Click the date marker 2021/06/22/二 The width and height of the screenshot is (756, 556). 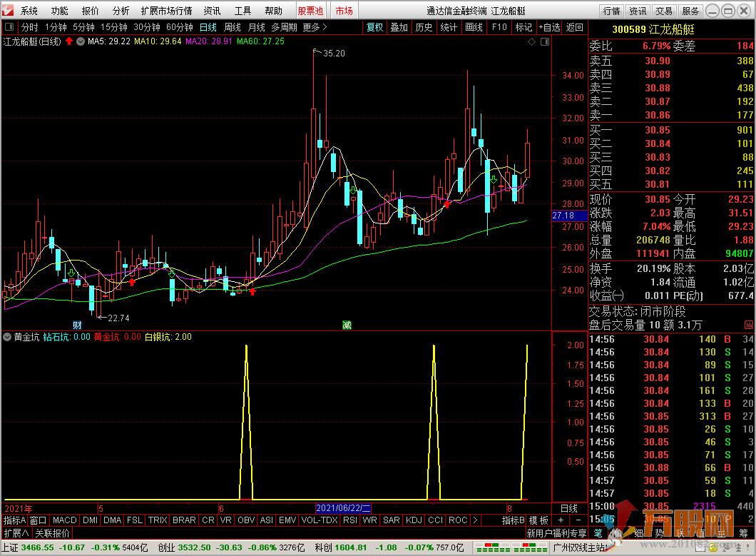pyautogui.click(x=343, y=508)
